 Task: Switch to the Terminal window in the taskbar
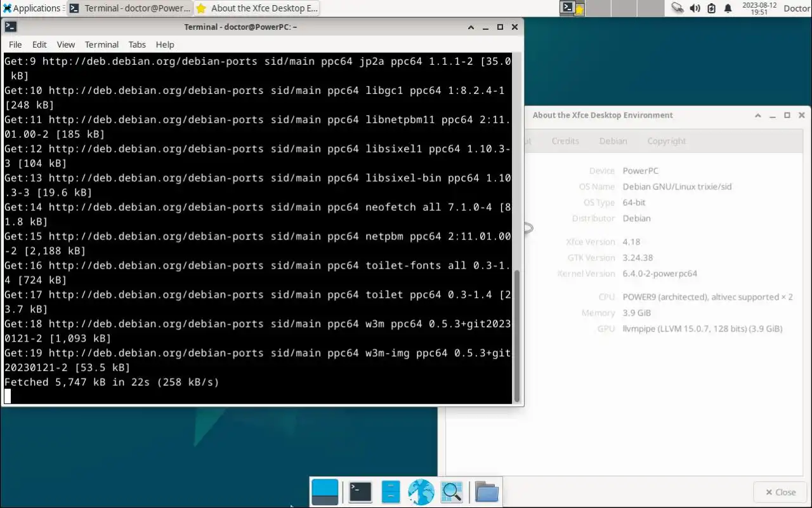(x=129, y=8)
